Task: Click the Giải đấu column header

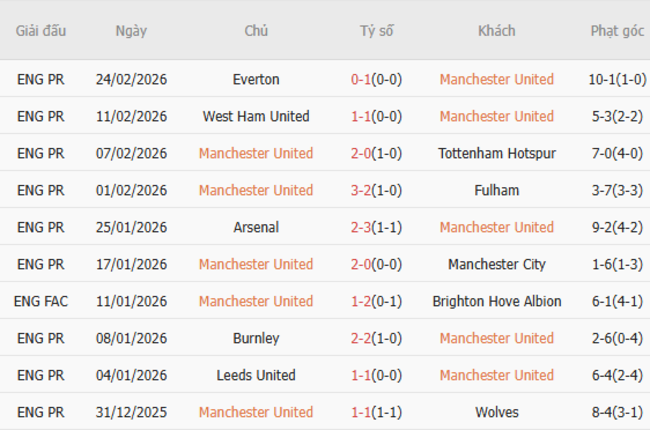Action: pyautogui.click(x=41, y=30)
